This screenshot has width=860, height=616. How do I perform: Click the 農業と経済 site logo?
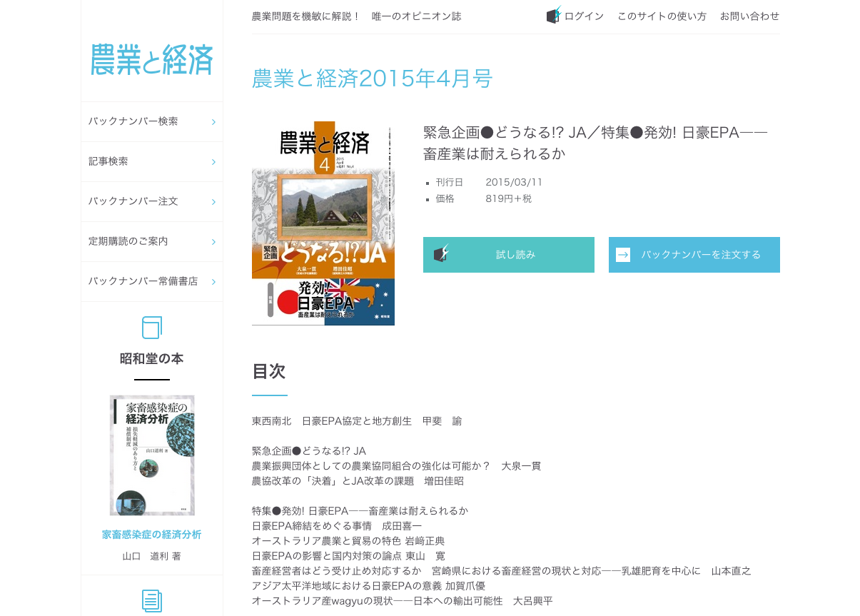tap(152, 59)
